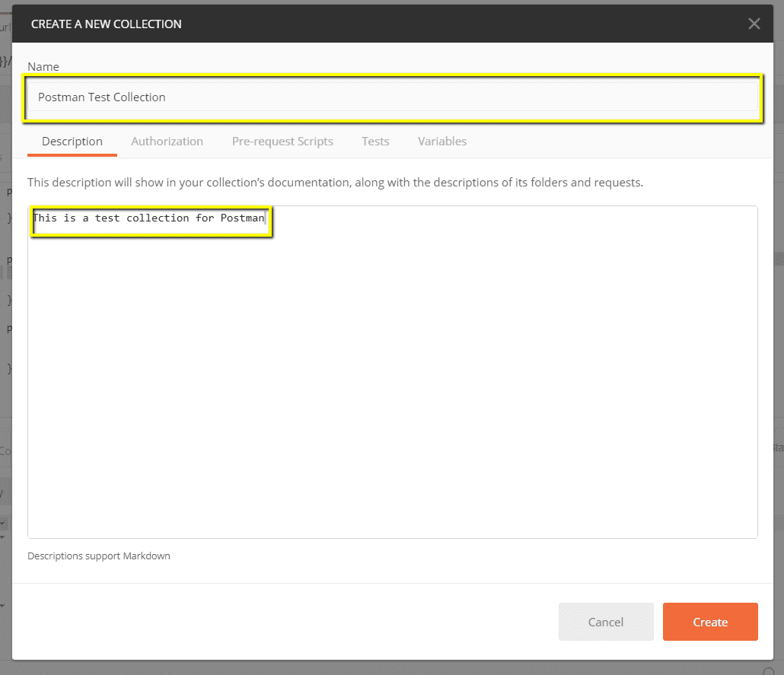Image resolution: width=784 pixels, height=675 pixels.
Task: Select the Pre-request Scripts tab
Action: 282,142
